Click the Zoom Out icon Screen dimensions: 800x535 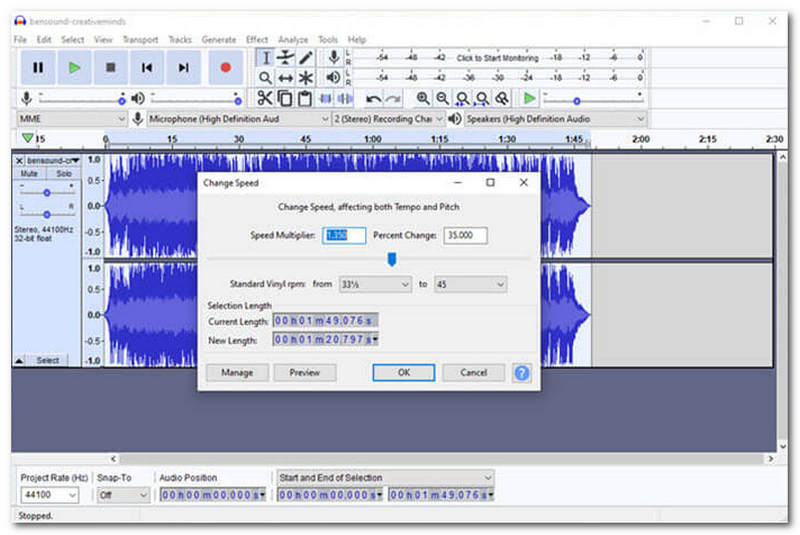pyautogui.click(x=442, y=98)
